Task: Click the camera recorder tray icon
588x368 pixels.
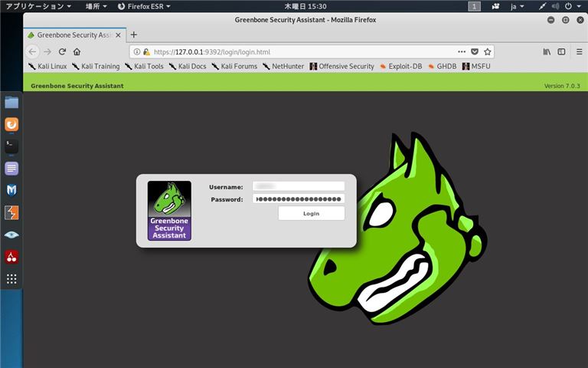Action: (496, 6)
